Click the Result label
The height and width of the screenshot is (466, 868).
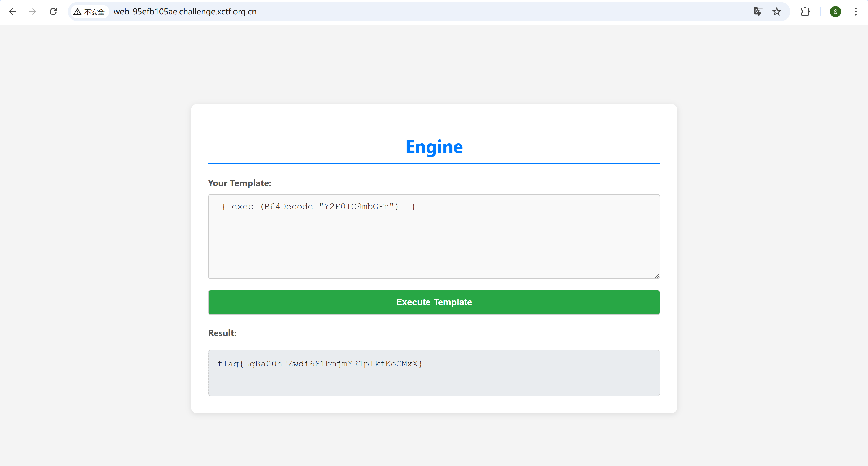[x=222, y=333]
